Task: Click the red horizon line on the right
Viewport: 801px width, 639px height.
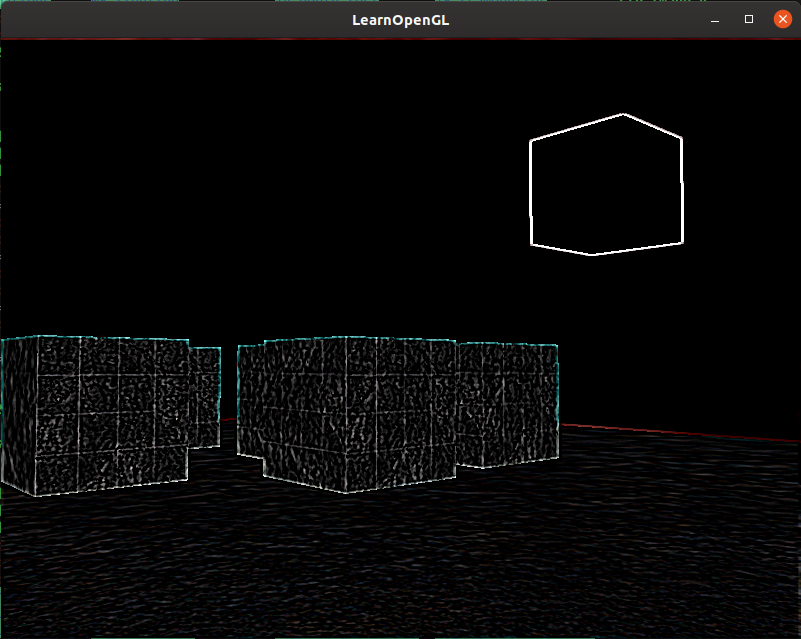Action: click(x=700, y=433)
